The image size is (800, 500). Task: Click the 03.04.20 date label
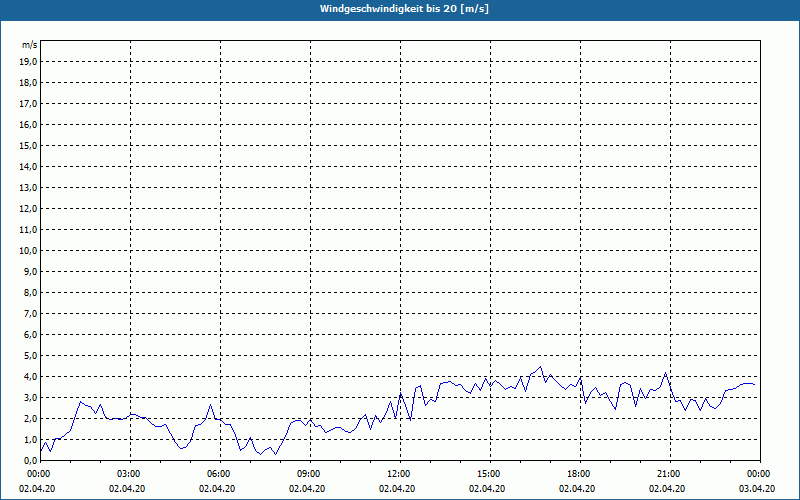coord(757,489)
